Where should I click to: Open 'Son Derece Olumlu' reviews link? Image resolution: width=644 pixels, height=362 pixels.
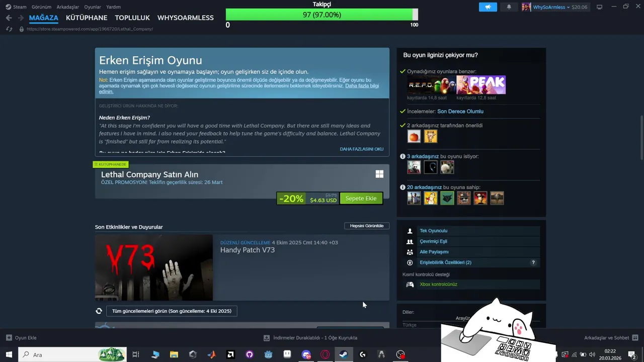460,111
